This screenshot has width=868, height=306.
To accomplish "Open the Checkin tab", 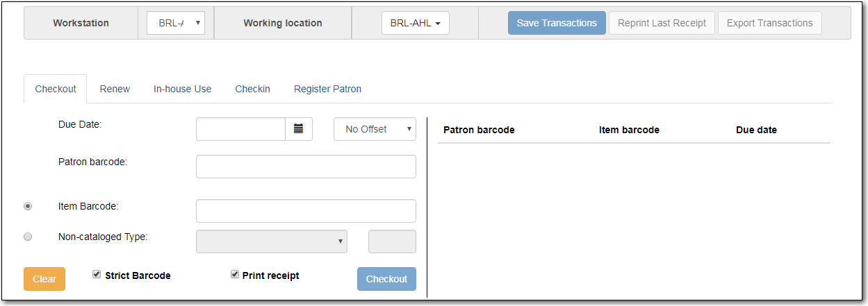I will [252, 89].
